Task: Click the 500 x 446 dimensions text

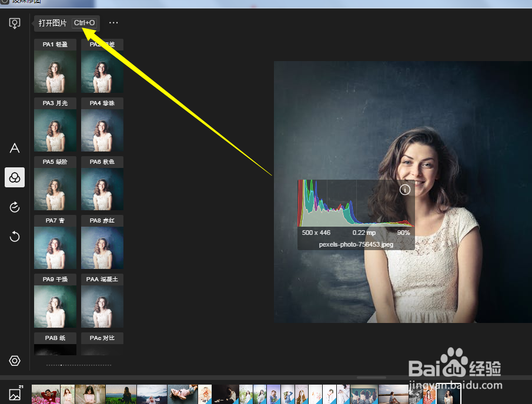Action: [316, 233]
